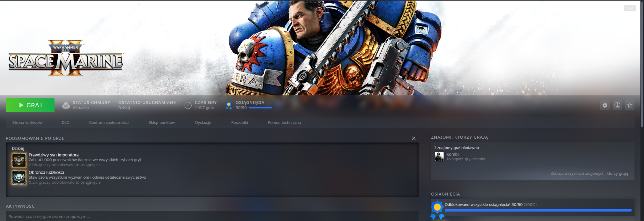Close the post-game summary panel
644x221 pixels.
[x=414, y=138]
